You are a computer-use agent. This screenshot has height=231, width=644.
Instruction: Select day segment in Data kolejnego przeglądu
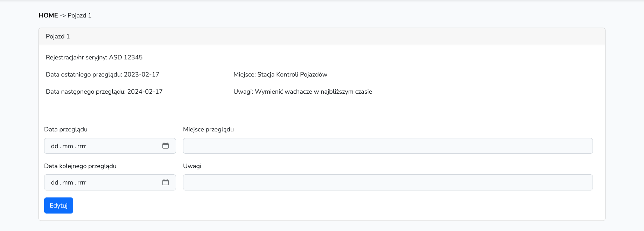55,182
